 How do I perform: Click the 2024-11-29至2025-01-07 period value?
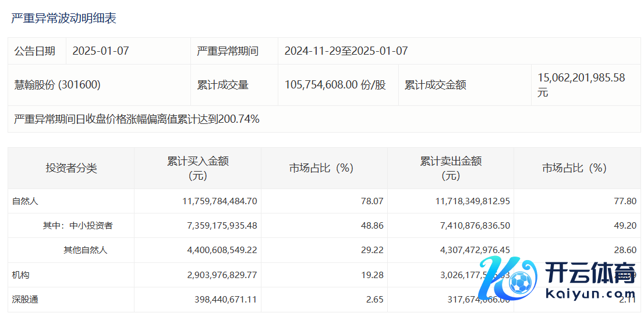(346, 51)
